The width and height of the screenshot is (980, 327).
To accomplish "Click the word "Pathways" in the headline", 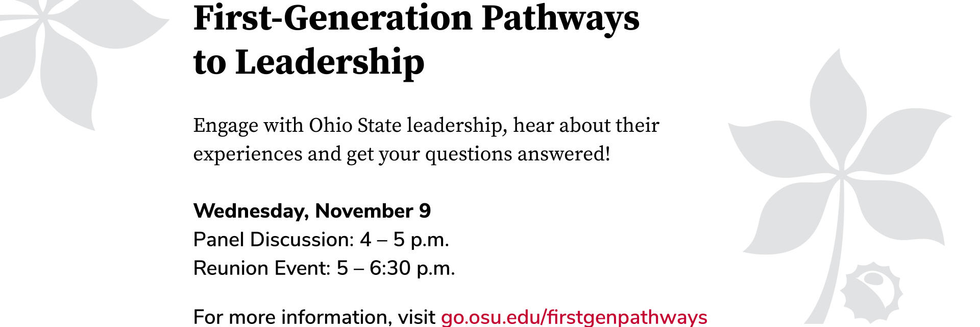I will (x=560, y=19).
